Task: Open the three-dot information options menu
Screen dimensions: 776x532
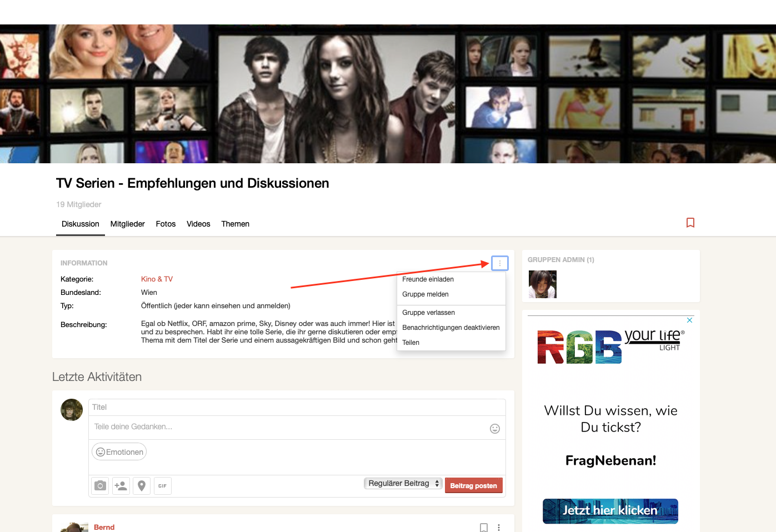Action: pyautogui.click(x=499, y=263)
